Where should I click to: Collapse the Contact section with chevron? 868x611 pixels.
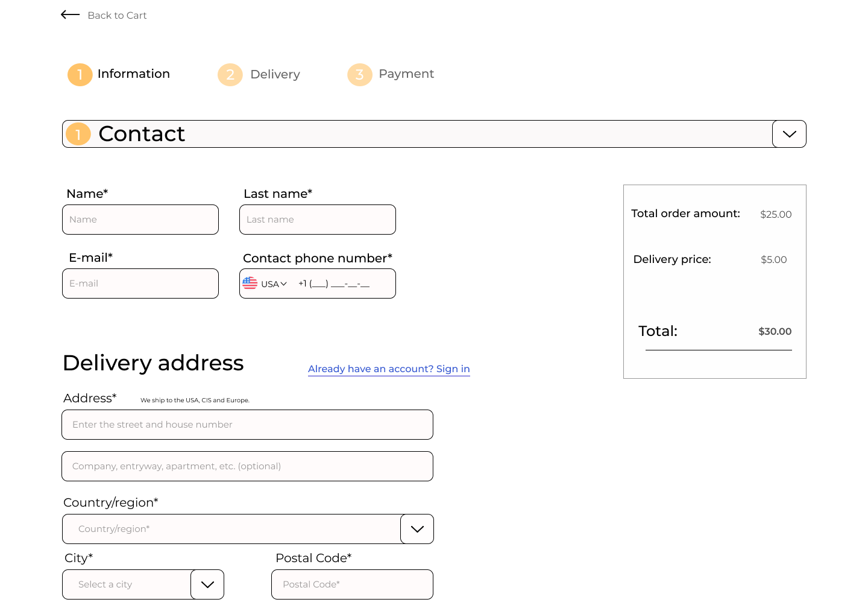pyautogui.click(x=789, y=134)
